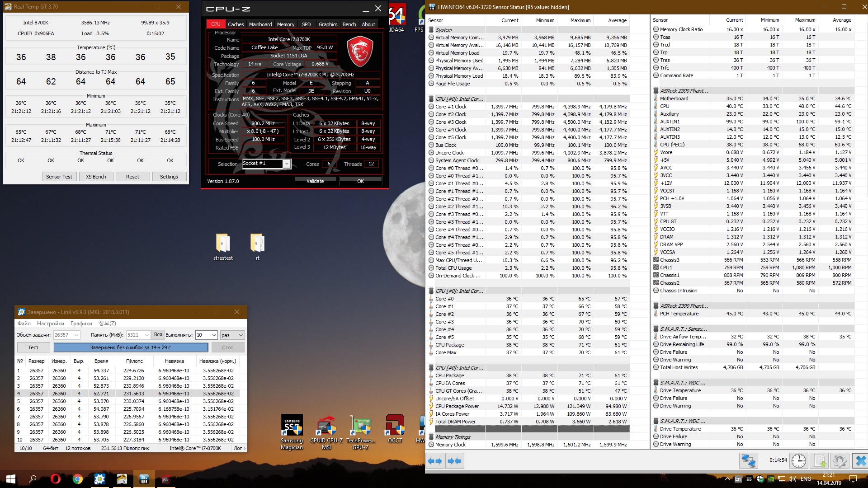Click CPU-Z Validate button
The image size is (868, 488).
click(315, 181)
